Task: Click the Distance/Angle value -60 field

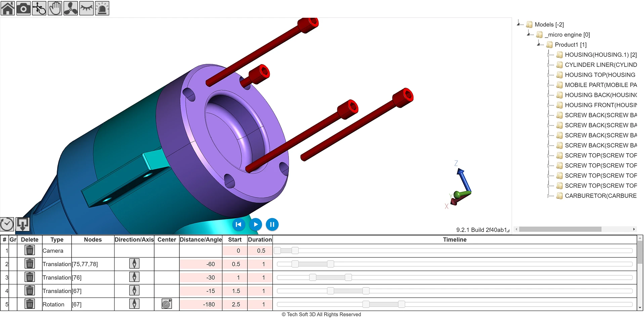Action: pos(201,264)
